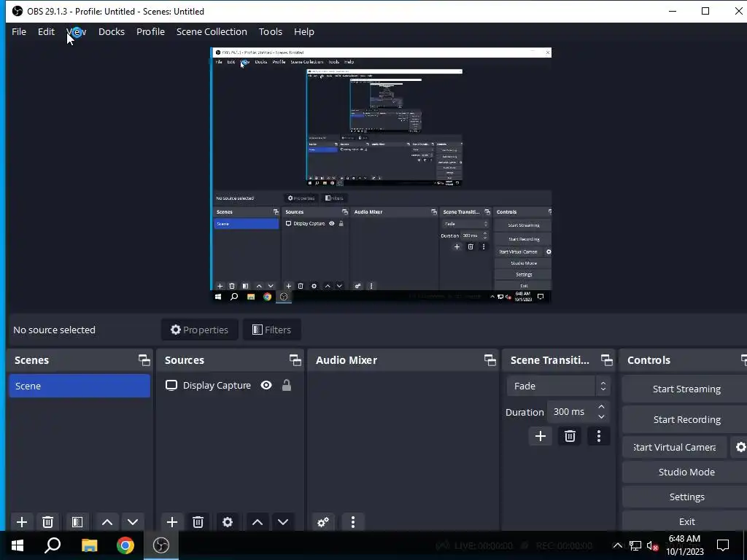Viewport: 747px width, 560px height.
Task: Open Google Chrome from taskbar
Action: 125,545
